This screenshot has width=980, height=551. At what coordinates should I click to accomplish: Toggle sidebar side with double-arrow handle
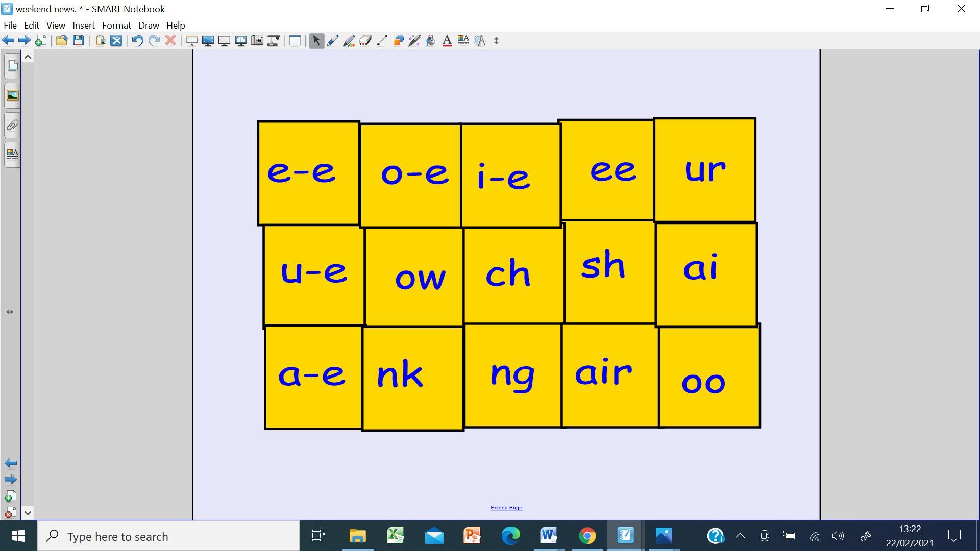[x=10, y=312]
